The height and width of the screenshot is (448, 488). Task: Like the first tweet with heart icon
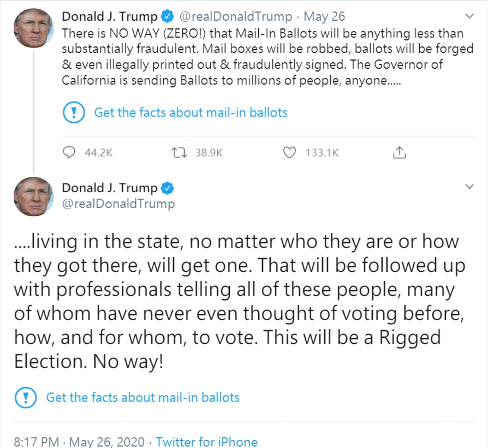[x=289, y=153]
